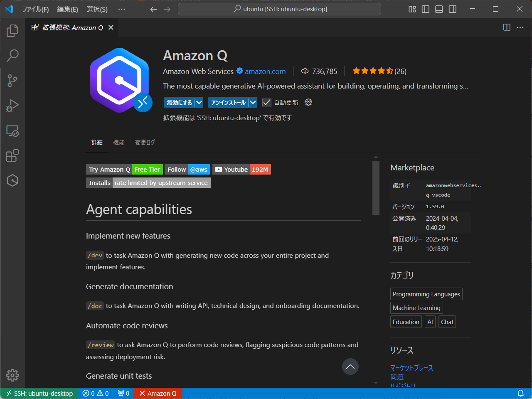Open the command center search box
This screenshot has height=399, width=532.
click(x=279, y=9)
